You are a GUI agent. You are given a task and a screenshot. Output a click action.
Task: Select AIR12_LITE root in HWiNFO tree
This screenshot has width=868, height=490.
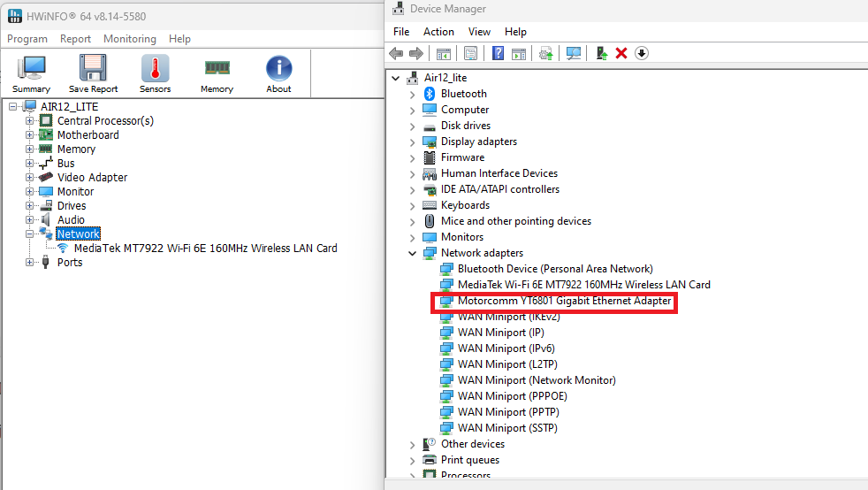(x=69, y=106)
